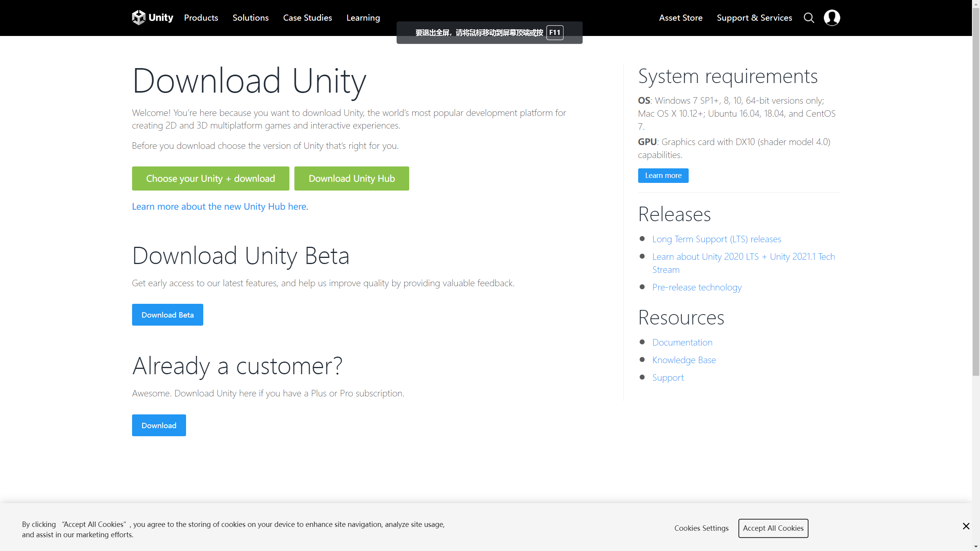Click the Asset Store nav icon

pos(681,18)
